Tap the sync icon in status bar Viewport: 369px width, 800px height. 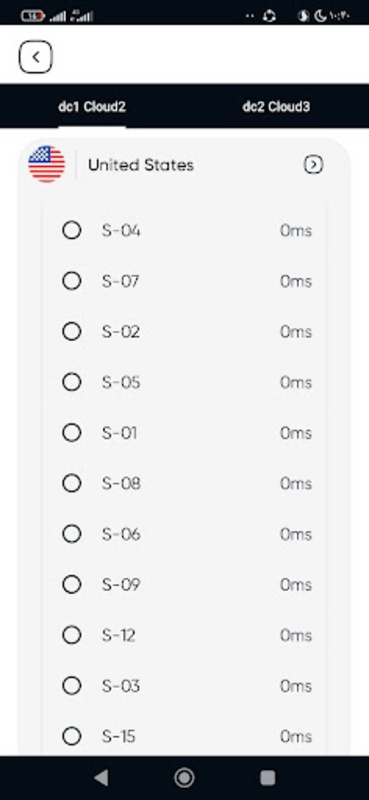pos(269,16)
